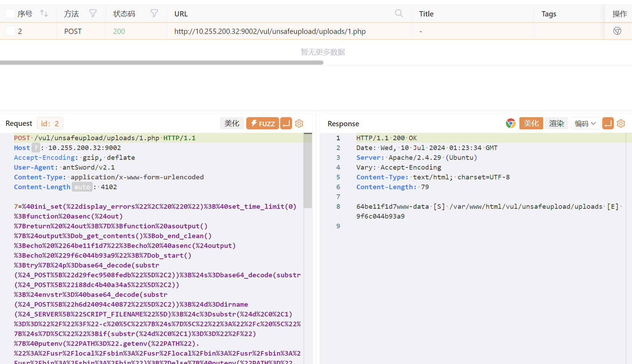Click the Server: Apache/2.4.29 line
This screenshot has height=364, width=632.
(x=417, y=157)
